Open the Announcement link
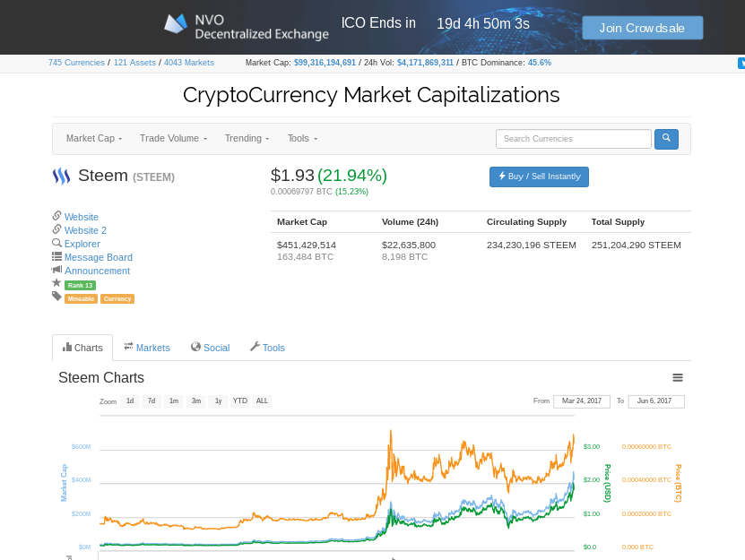This screenshot has width=745, height=560. coord(98,271)
